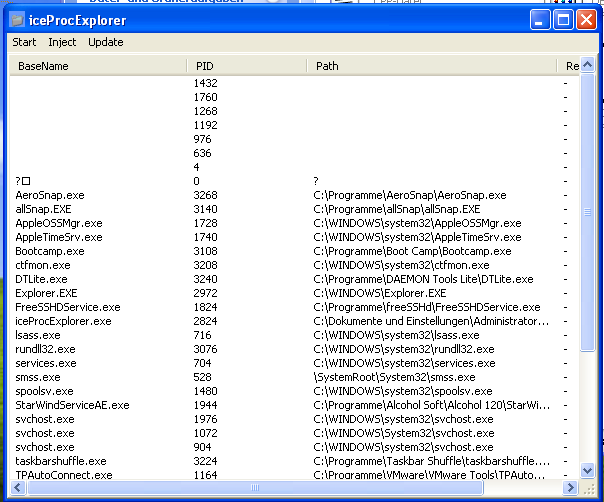Screen dimensions: 604x502
Task: Click the vertical scrollbar thumb
Action: [587, 212]
